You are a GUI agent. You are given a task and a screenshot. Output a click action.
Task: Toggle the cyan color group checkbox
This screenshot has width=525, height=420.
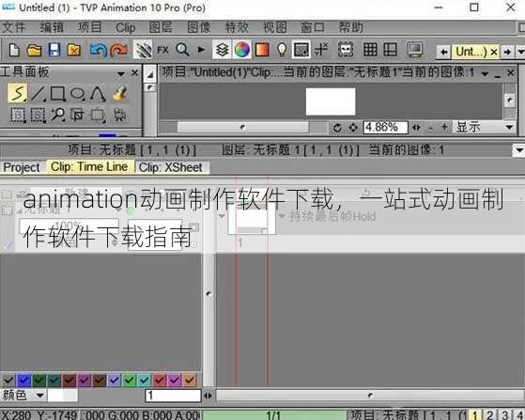click(145, 381)
